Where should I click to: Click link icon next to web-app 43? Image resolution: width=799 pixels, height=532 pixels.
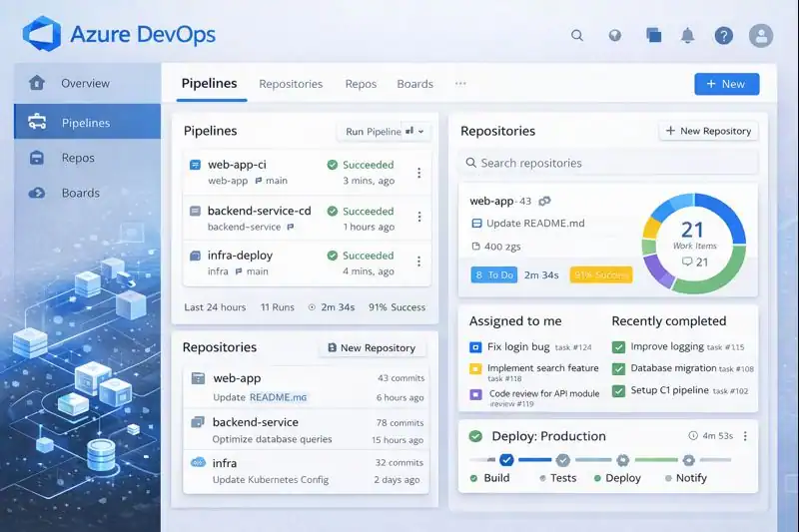pyautogui.click(x=544, y=201)
